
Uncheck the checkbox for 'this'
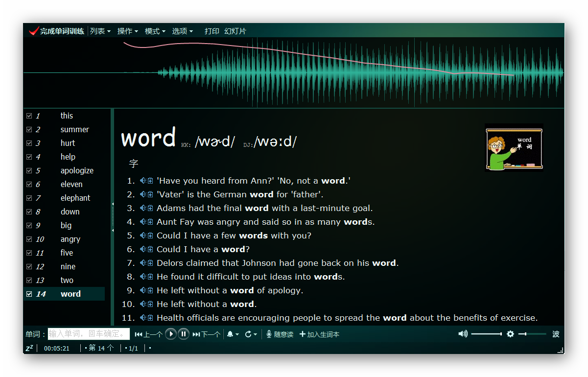29,116
